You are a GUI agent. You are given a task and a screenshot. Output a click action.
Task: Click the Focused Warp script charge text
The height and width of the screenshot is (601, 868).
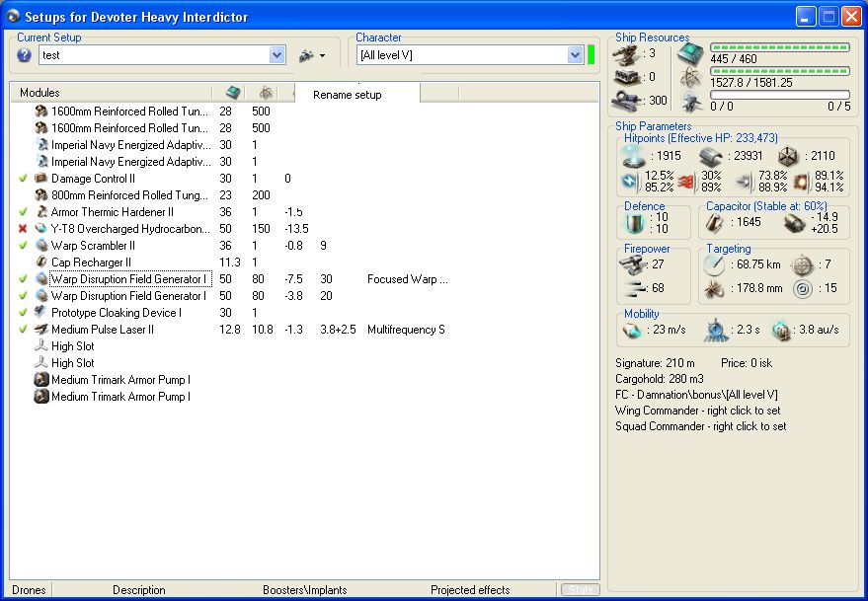click(x=408, y=279)
